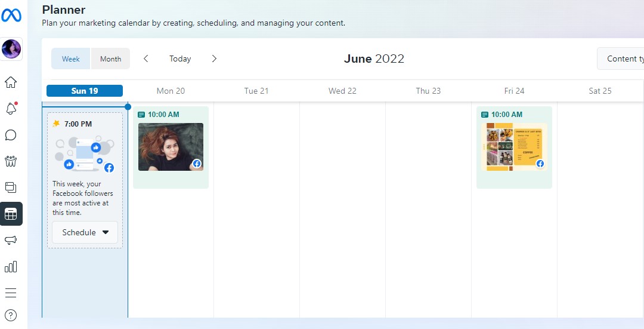Switch to Month view
Screen dimensions: 644x329
coord(110,59)
